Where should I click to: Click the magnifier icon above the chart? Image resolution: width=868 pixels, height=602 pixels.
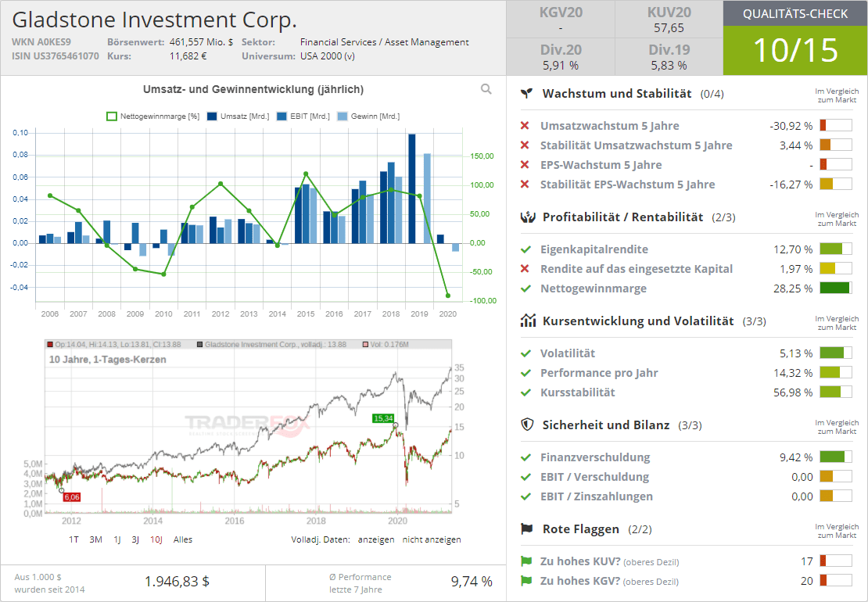[x=486, y=89]
